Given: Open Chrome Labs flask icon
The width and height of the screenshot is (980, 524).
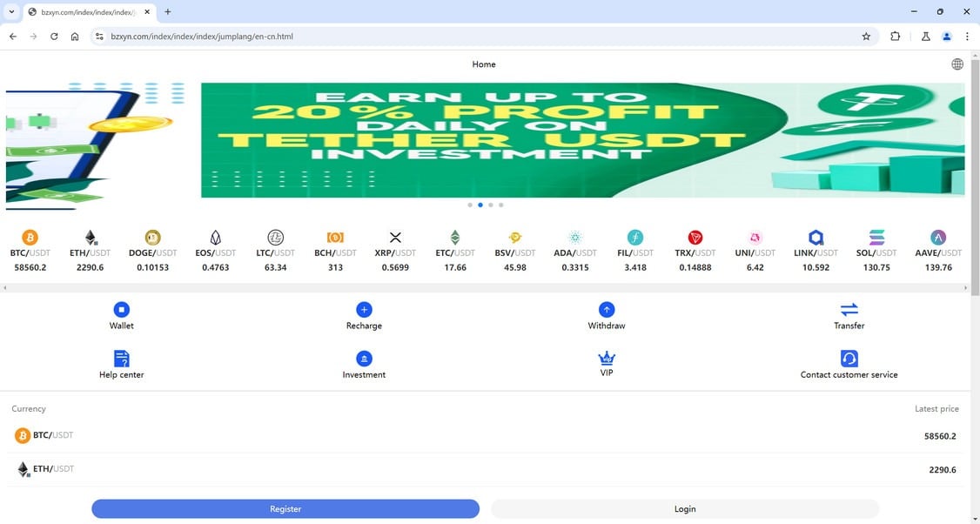Looking at the screenshot, I should [x=926, y=37].
